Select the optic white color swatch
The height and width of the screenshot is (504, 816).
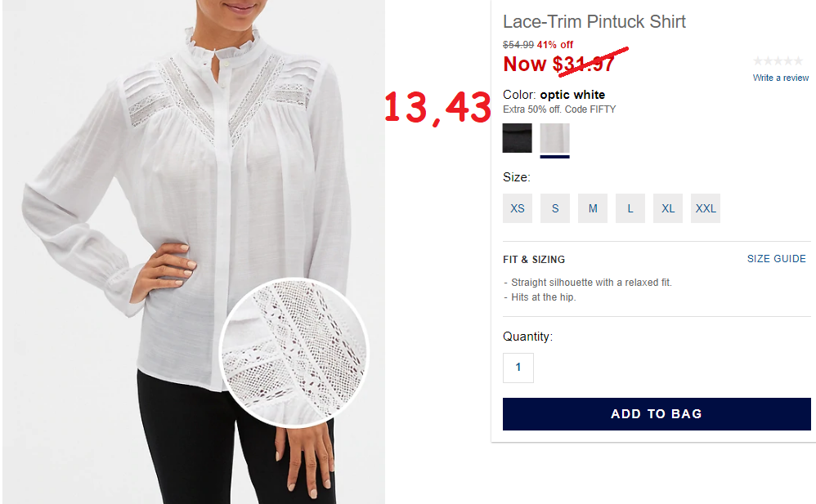pos(554,138)
